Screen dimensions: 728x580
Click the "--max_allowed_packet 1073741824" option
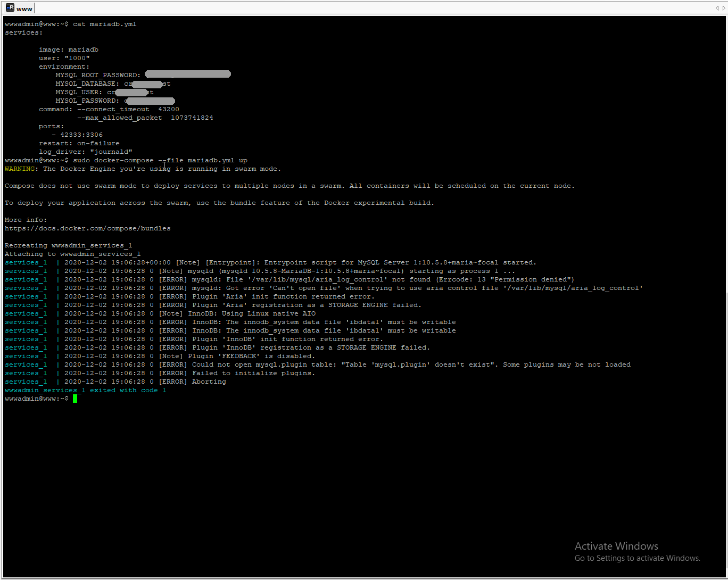145,118
